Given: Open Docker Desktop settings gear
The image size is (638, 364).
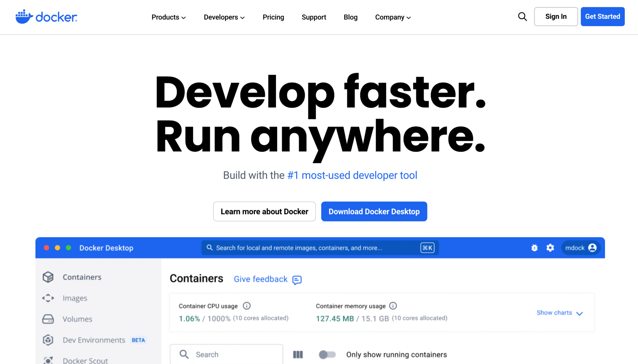Looking at the screenshot, I should click(x=550, y=248).
